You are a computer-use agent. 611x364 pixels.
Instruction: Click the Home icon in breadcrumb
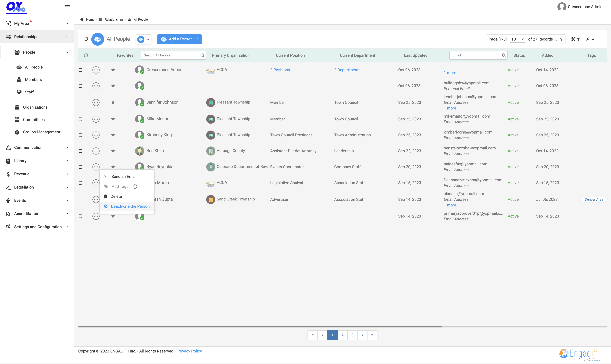coord(82,19)
